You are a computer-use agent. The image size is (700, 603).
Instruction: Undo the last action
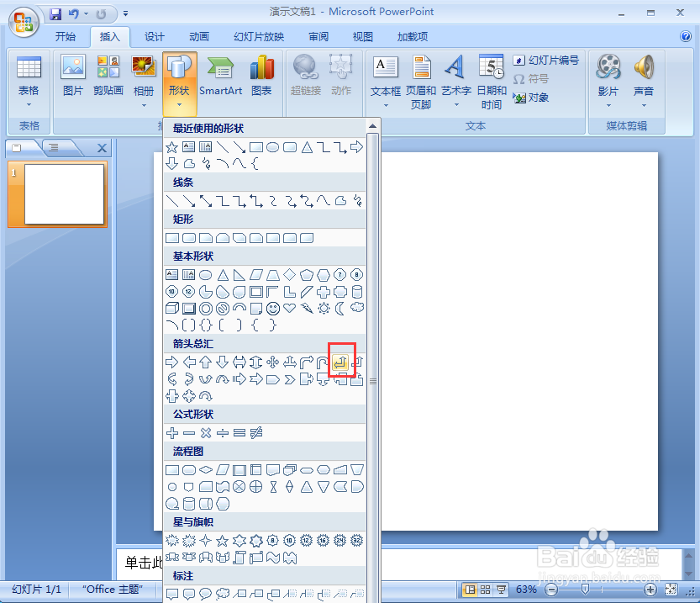pyautogui.click(x=73, y=14)
